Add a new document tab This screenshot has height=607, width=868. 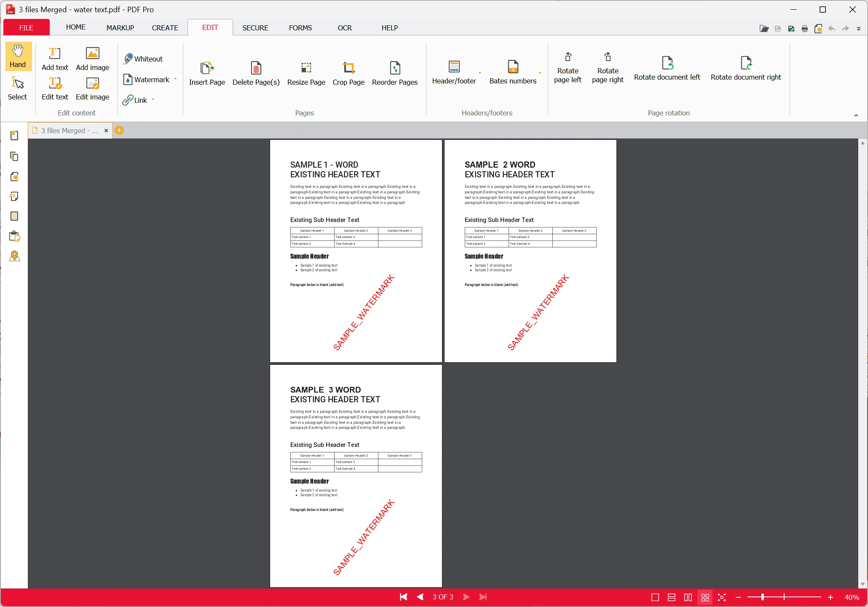click(x=119, y=131)
